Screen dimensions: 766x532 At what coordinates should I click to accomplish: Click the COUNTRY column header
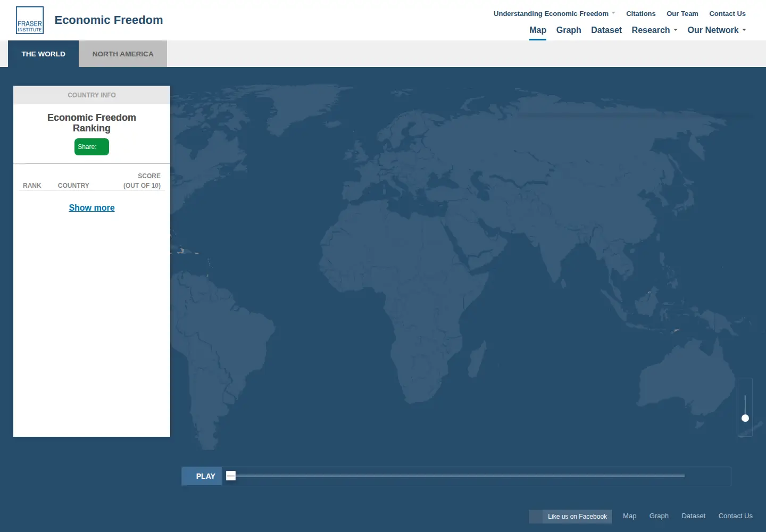pyautogui.click(x=73, y=185)
